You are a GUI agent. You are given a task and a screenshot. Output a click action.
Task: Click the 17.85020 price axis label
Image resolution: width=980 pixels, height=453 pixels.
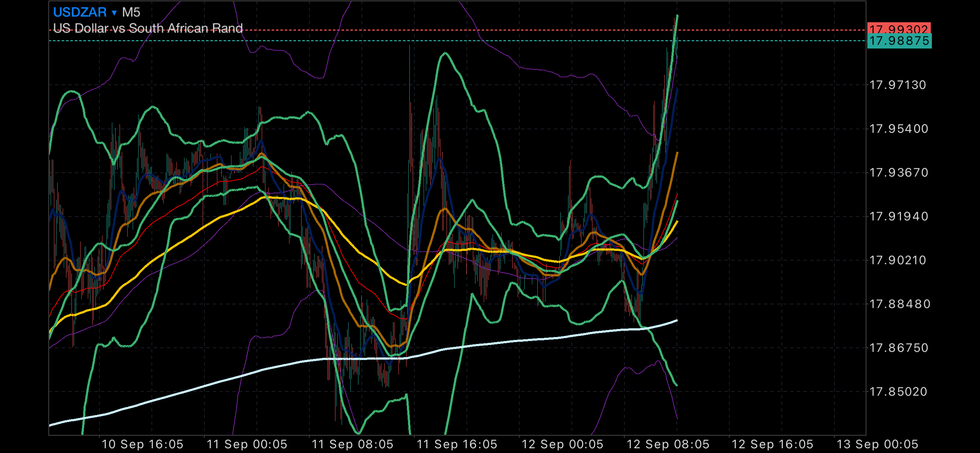898,391
